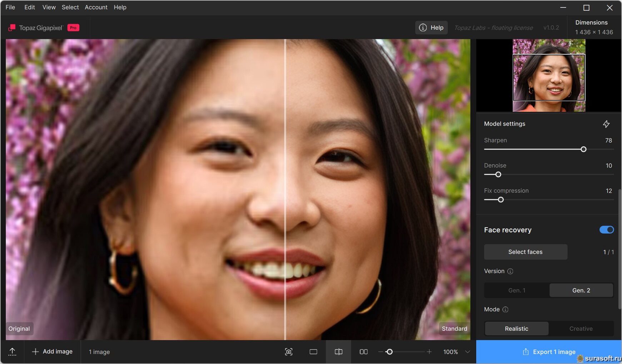Image resolution: width=622 pixels, height=364 pixels.
Task: Choose the Creative mode option
Action: [581, 329]
